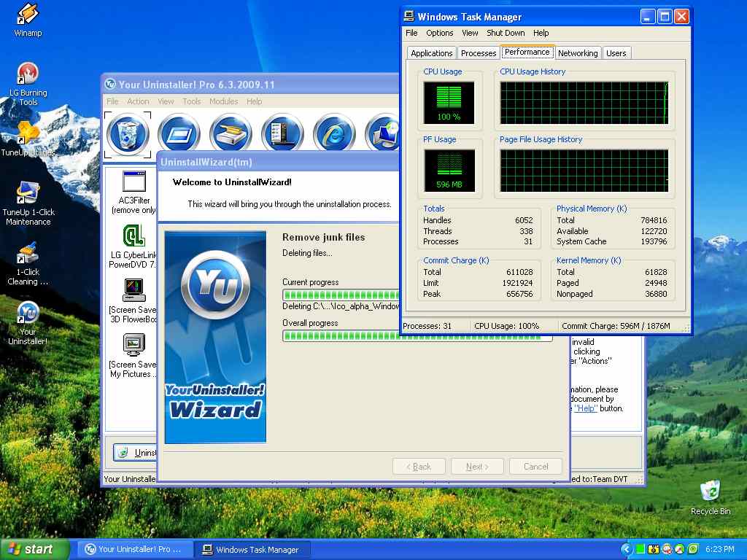Screen dimensions: 747x560
Task: Select the Screen Saver 3D FlowerBox entry
Action: [133, 301]
